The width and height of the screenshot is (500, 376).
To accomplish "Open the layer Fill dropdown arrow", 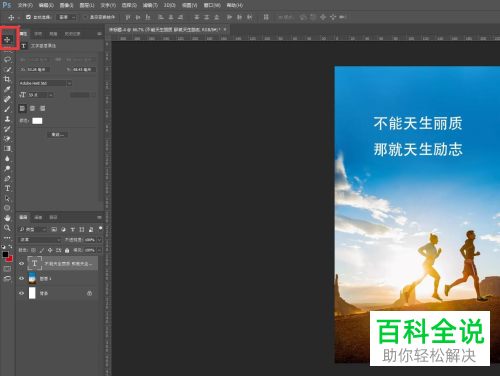I will [x=100, y=250].
